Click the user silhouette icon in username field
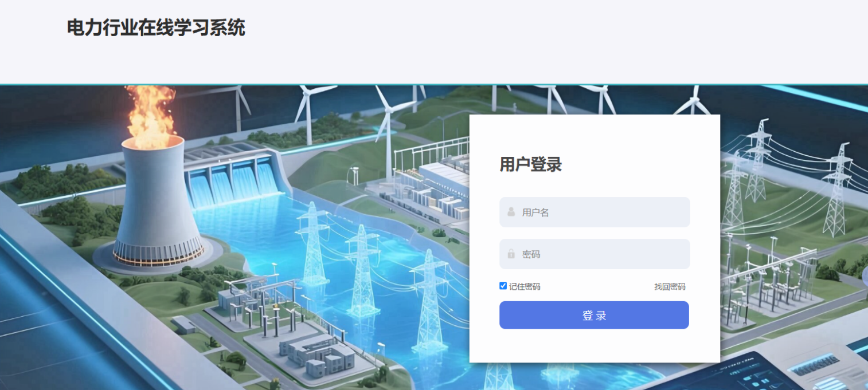The image size is (868, 390). coord(511,212)
